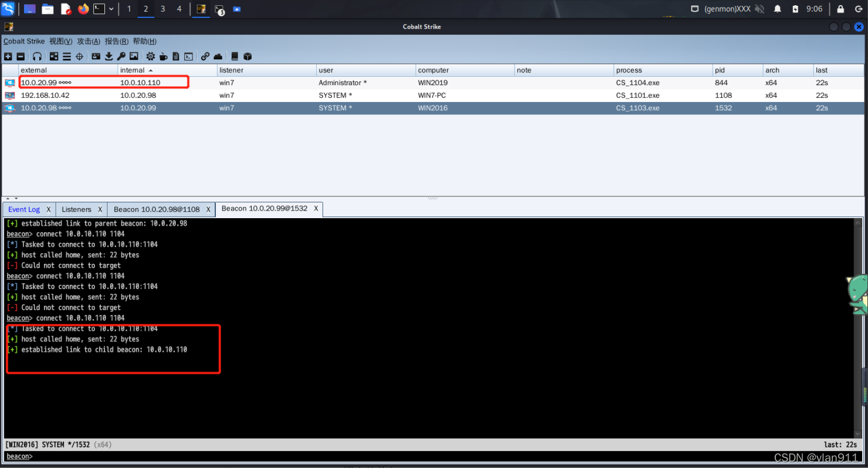
Task: Switch to the Listeners tab
Action: point(76,209)
